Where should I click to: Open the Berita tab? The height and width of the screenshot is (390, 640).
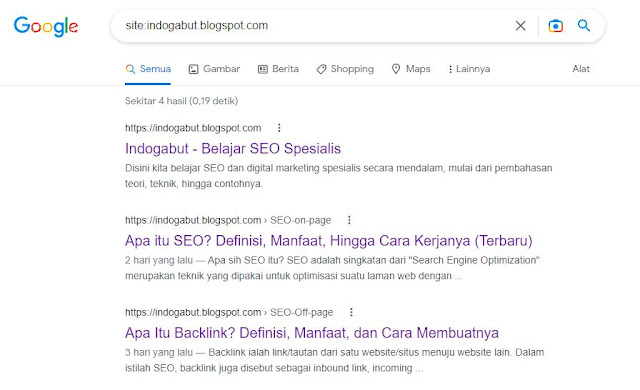click(278, 69)
